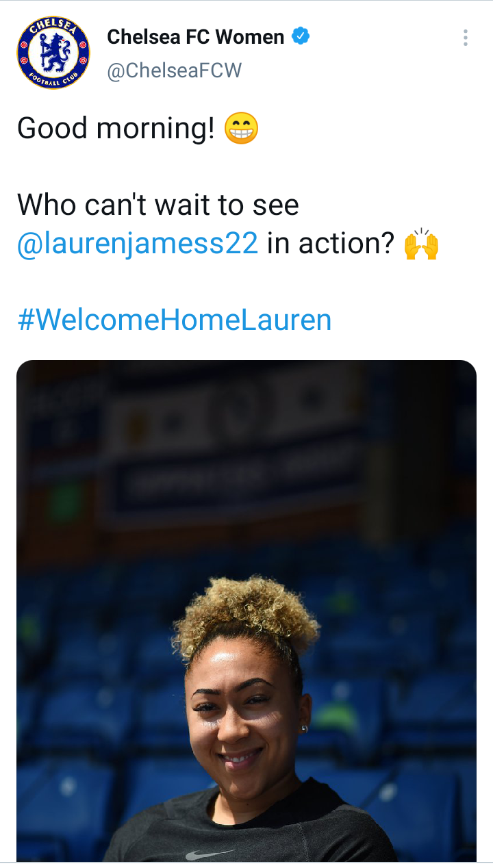Tap the blue verified badge
Screen dimensions: 493x868
pyautogui.click(x=301, y=36)
